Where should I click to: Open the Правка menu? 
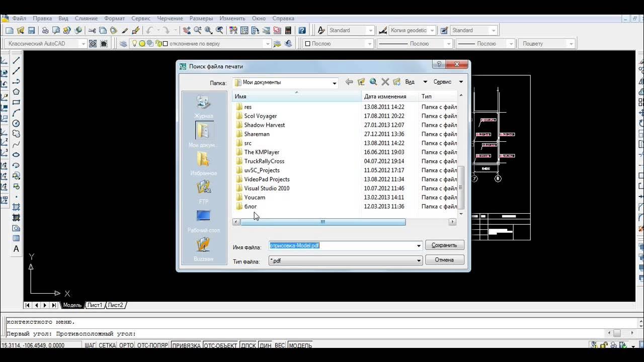[x=42, y=18]
